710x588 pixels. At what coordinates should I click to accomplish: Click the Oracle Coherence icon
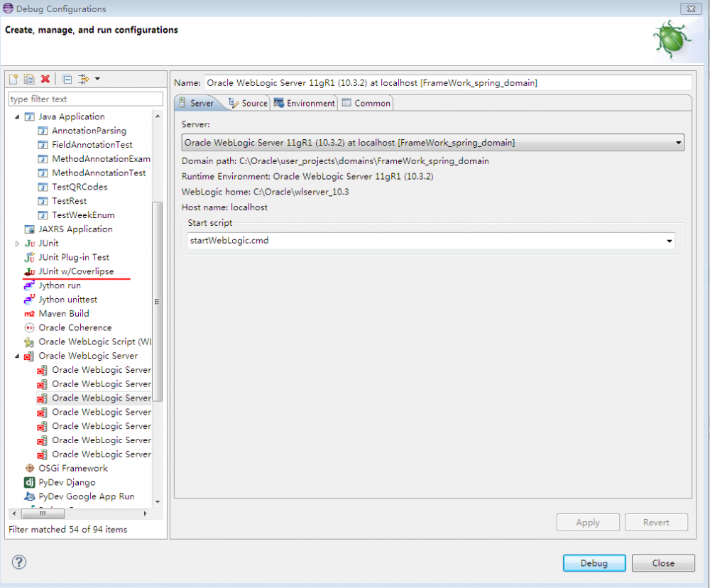click(x=29, y=328)
